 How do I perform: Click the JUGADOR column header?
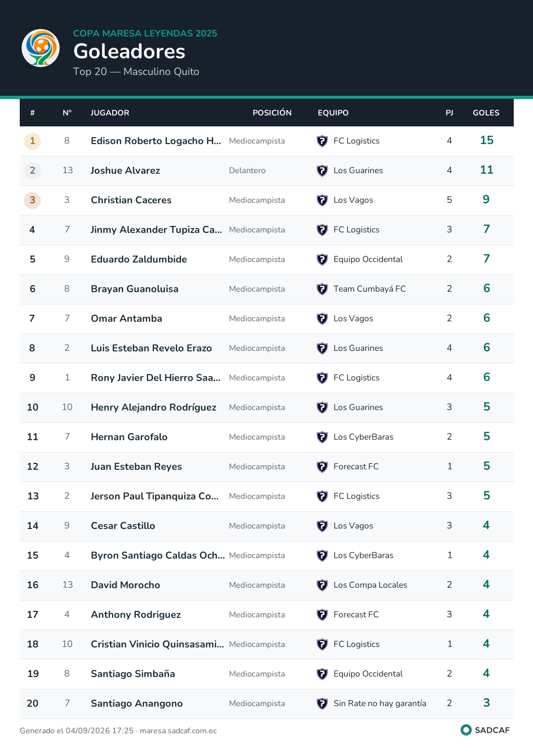[x=110, y=113]
